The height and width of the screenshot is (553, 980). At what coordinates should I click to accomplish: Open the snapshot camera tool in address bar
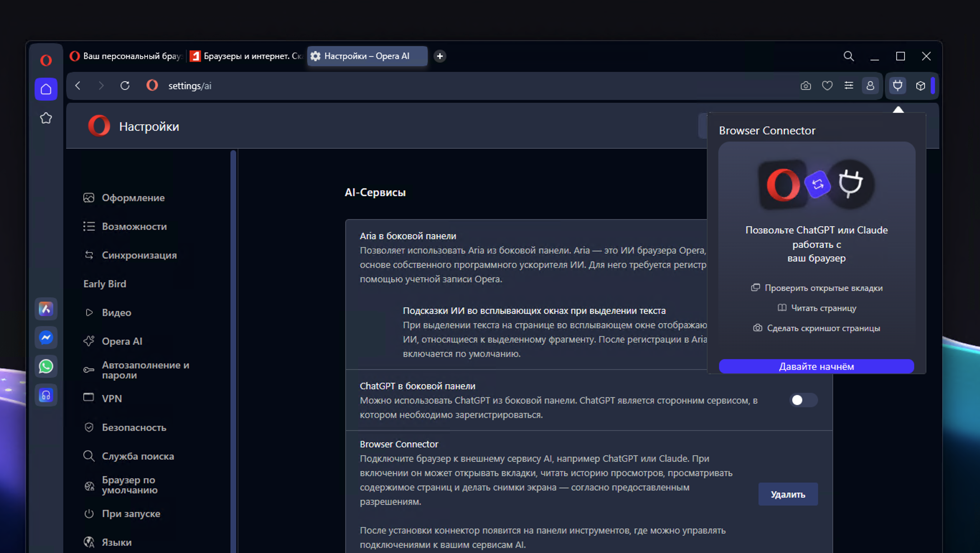(x=805, y=86)
